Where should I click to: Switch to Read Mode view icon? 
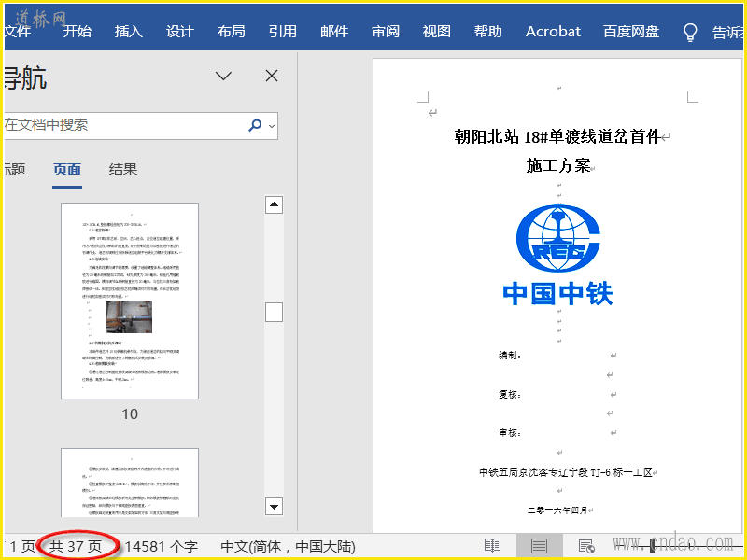click(492, 546)
